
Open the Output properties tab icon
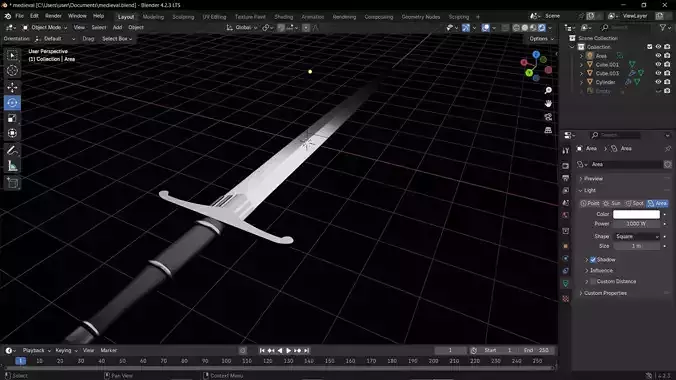coord(566,178)
